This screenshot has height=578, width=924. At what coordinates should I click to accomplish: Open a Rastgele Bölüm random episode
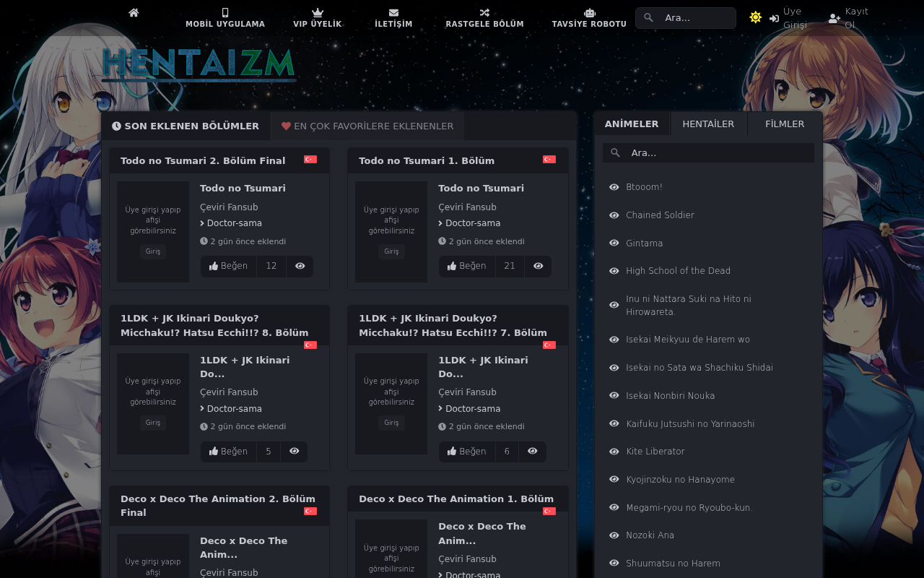[484, 18]
